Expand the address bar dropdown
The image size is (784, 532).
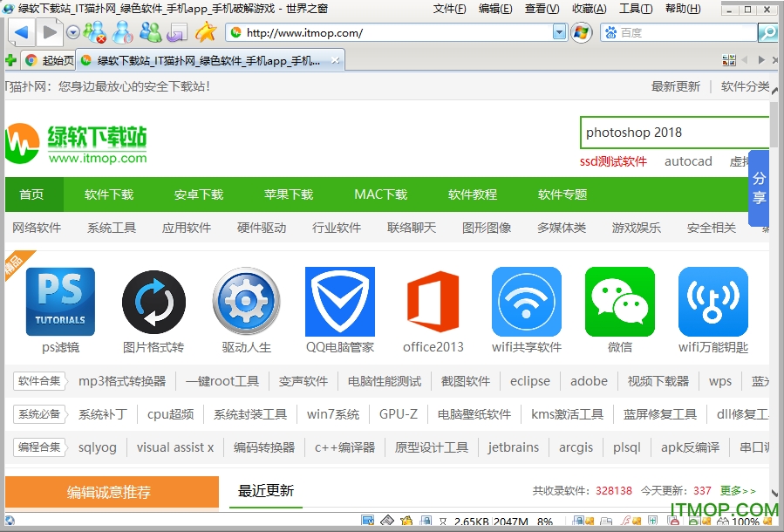pos(560,33)
